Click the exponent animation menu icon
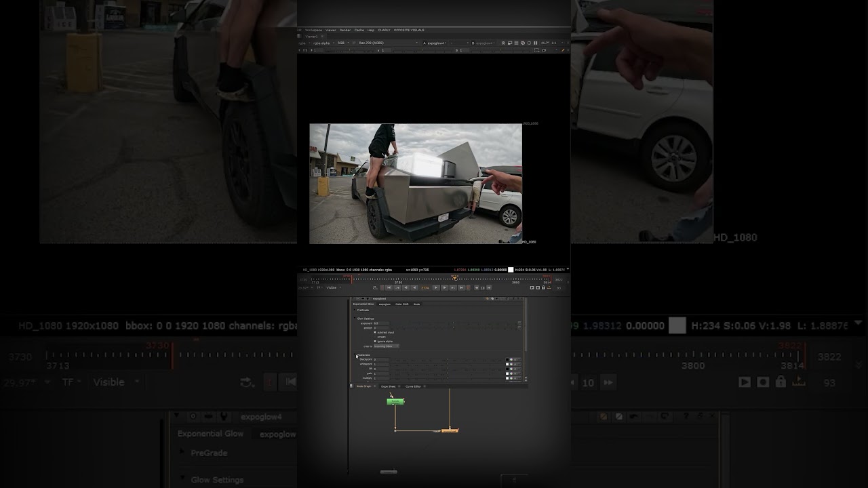Screen dimensions: 868x488 click(x=519, y=324)
